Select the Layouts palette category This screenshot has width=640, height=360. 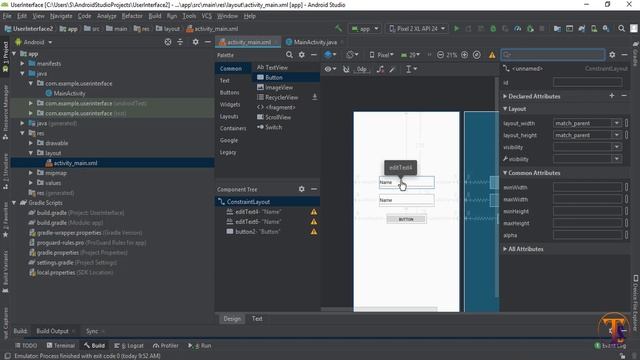[x=229, y=116]
